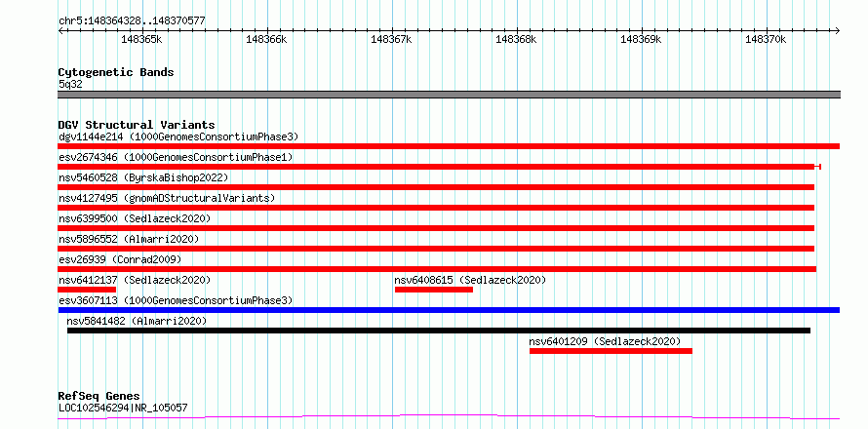868x429 pixels.
Task: Click the 148365k ruler tick label
Action: tap(141, 39)
